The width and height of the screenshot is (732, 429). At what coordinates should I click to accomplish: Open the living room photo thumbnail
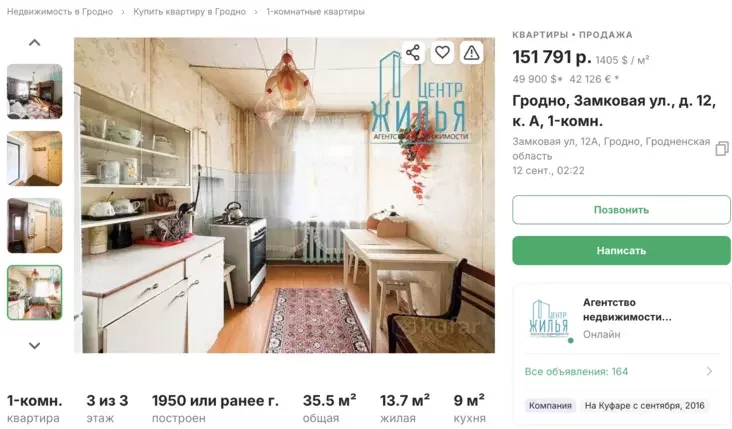[x=35, y=91]
